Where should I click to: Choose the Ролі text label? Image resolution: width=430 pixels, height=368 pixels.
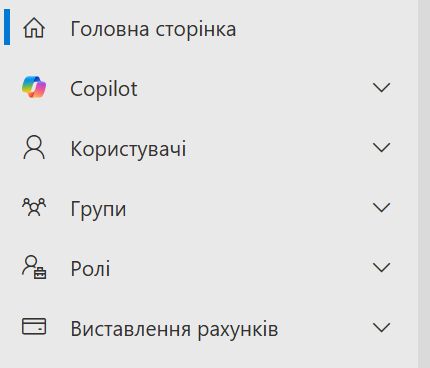click(x=90, y=269)
